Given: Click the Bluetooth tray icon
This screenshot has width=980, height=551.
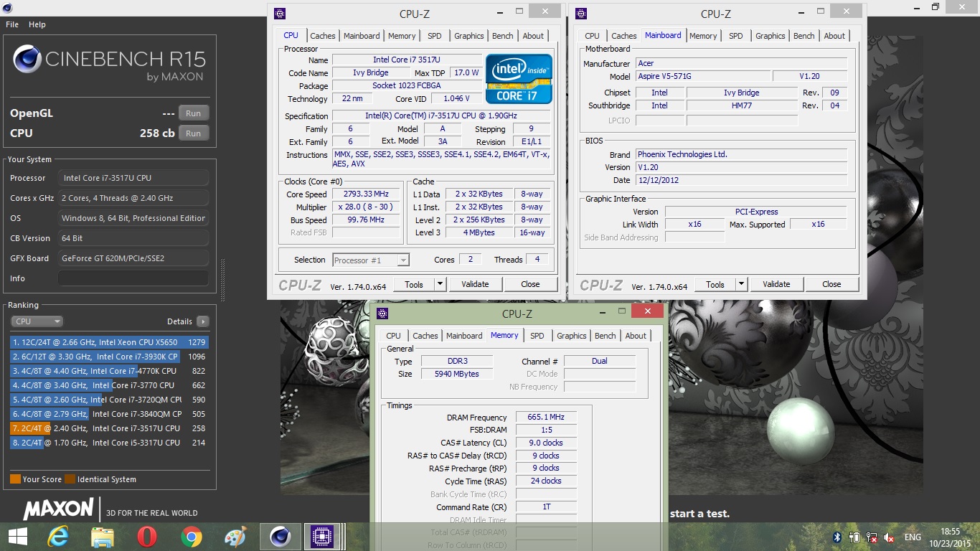Looking at the screenshot, I should pyautogui.click(x=837, y=537).
